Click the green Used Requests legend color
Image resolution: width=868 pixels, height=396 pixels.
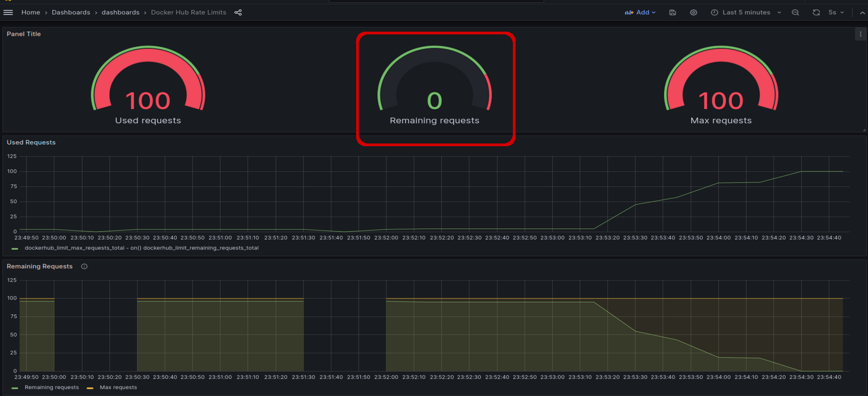click(x=15, y=248)
